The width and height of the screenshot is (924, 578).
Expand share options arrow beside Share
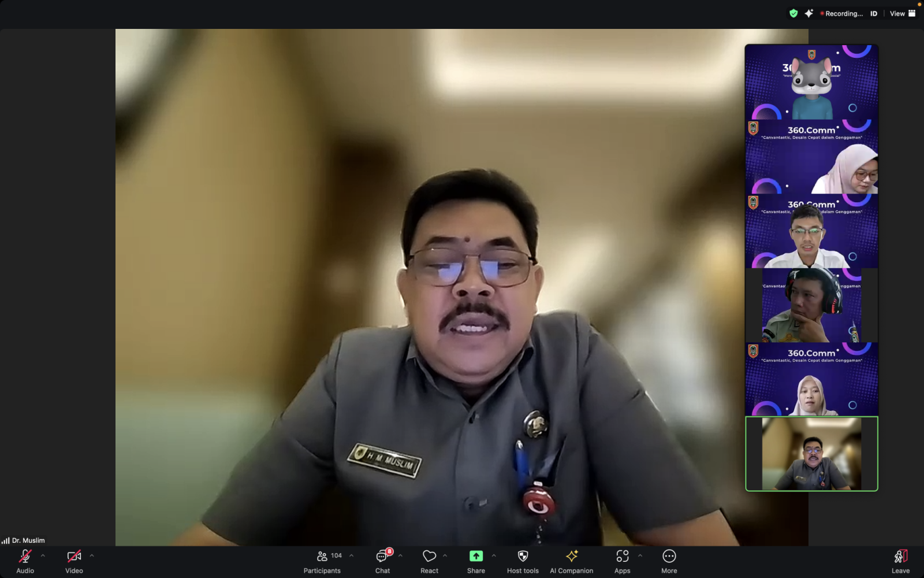coord(494,555)
